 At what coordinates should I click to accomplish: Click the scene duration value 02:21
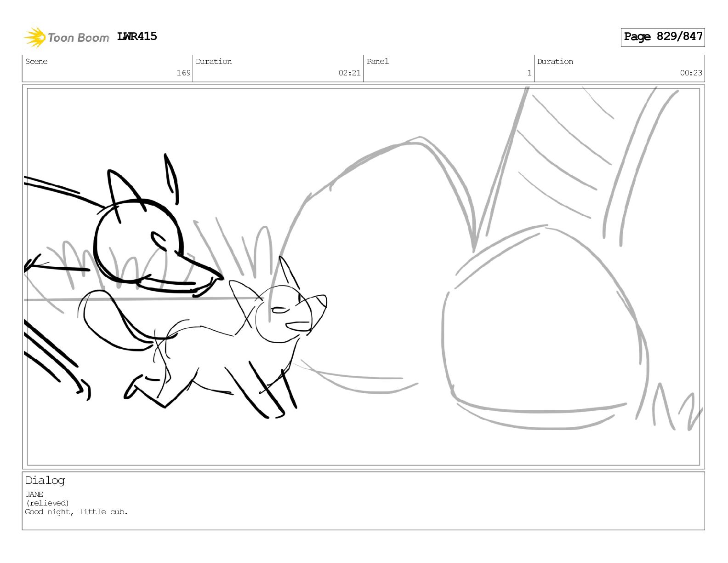click(349, 73)
